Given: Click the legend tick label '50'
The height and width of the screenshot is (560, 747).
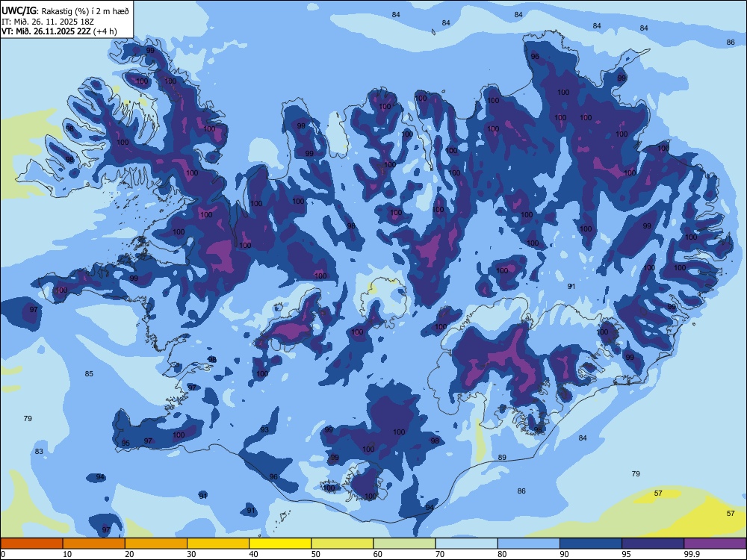Looking at the screenshot, I should tap(315, 554).
